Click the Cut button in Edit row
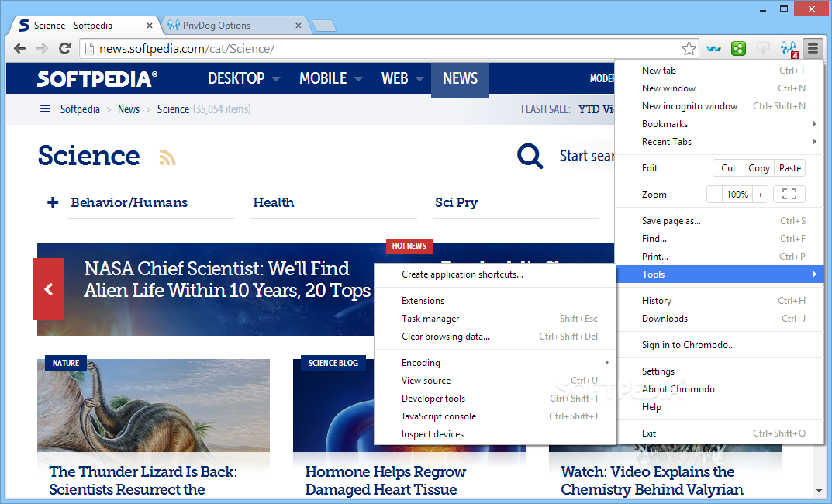 pyautogui.click(x=728, y=168)
